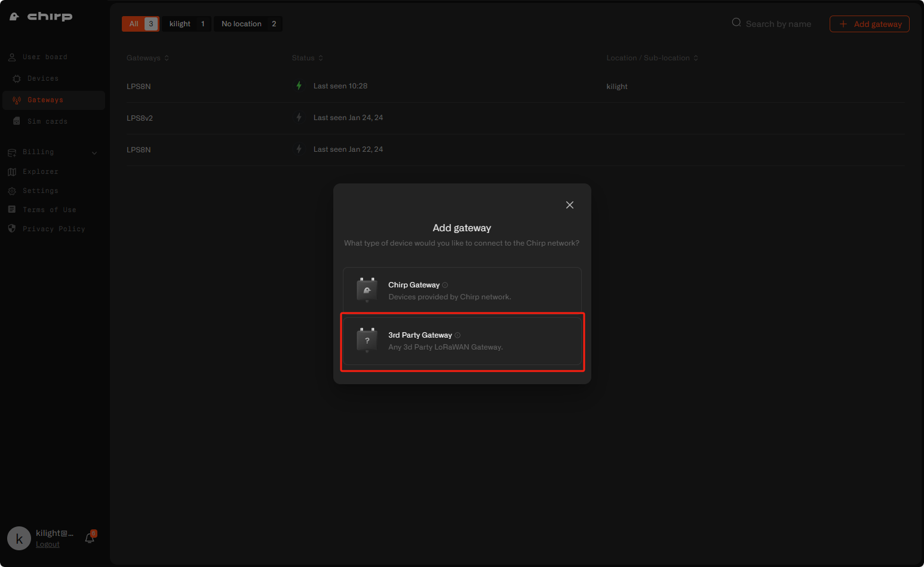The width and height of the screenshot is (924, 567).
Task: Click the Devices chip icon
Action: 17,79
